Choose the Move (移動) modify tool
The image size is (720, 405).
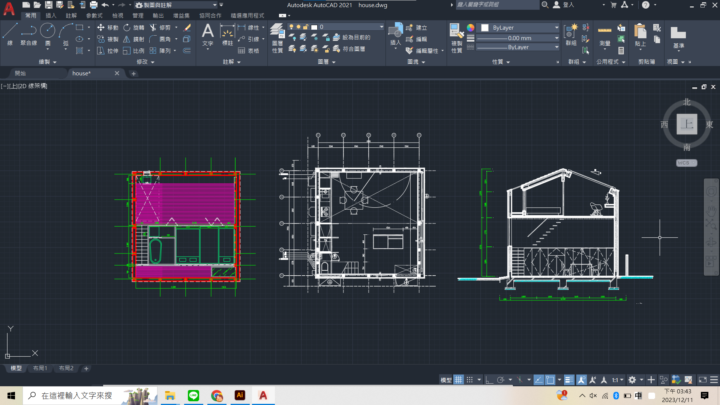tap(108, 27)
